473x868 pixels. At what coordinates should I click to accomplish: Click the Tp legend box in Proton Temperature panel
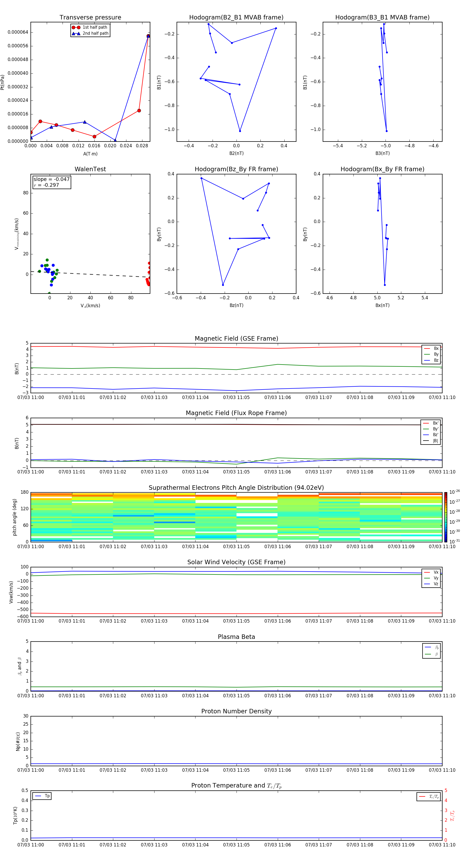click(x=42, y=796)
